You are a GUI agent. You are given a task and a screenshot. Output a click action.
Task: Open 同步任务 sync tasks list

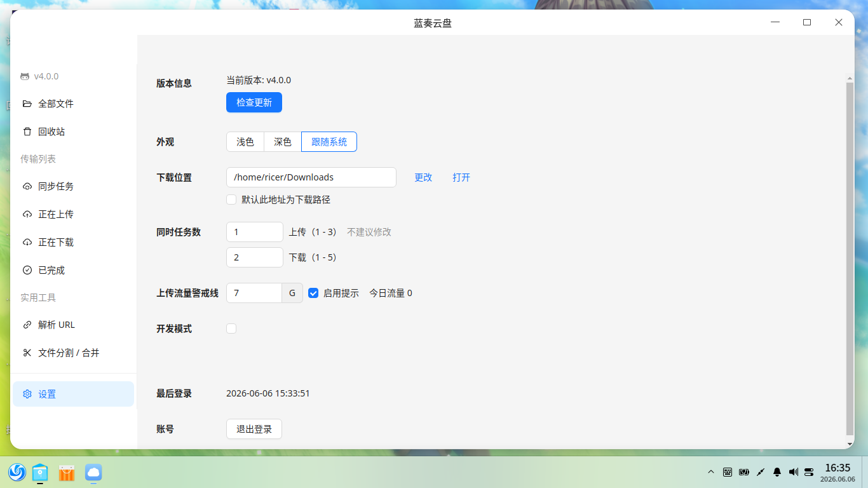pyautogui.click(x=73, y=186)
